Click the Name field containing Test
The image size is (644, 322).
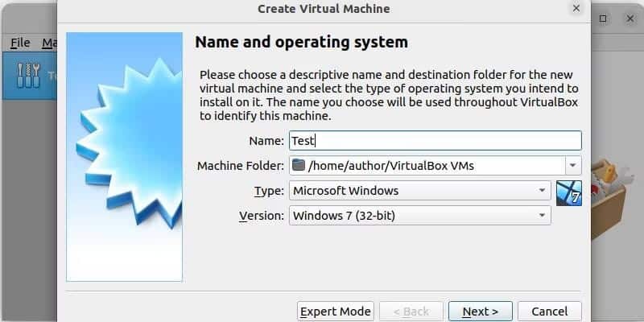tap(435, 141)
